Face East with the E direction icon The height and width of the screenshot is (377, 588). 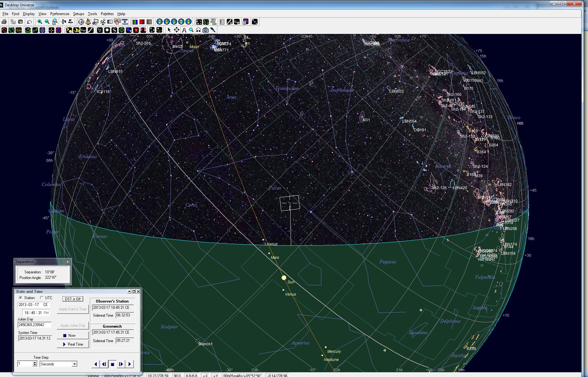pos(167,22)
